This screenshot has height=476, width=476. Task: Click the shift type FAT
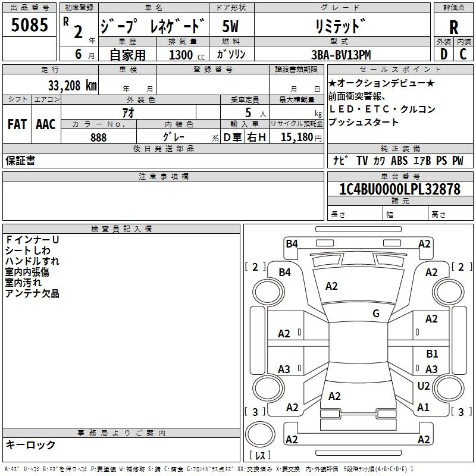coord(17,124)
